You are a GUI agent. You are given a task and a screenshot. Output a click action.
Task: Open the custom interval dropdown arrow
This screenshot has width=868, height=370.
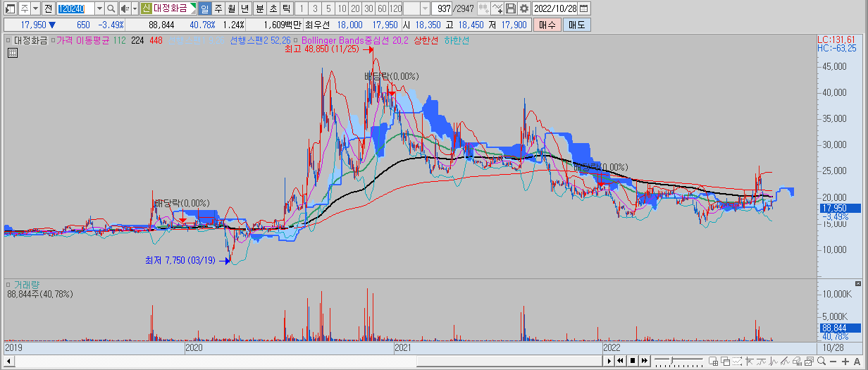coord(426,8)
